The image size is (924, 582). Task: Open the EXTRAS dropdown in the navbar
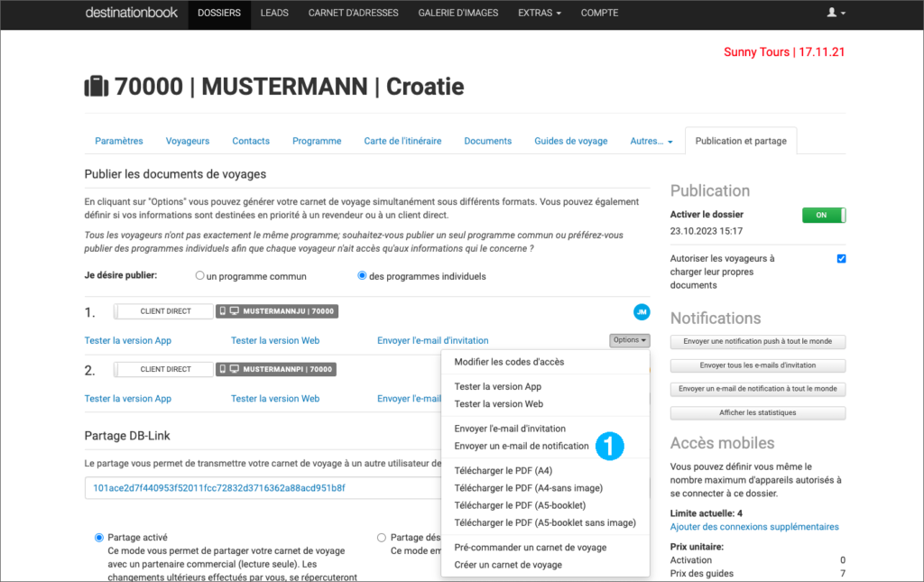[539, 14]
